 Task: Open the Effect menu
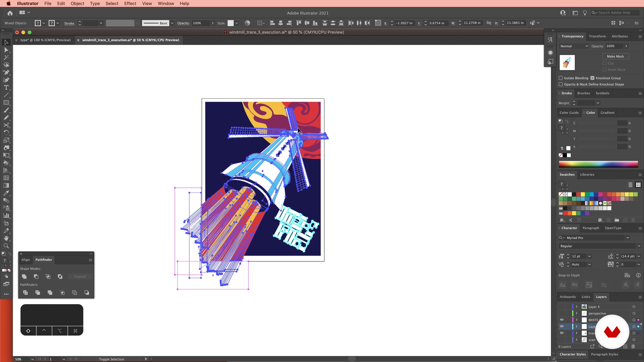pos(130,4)
